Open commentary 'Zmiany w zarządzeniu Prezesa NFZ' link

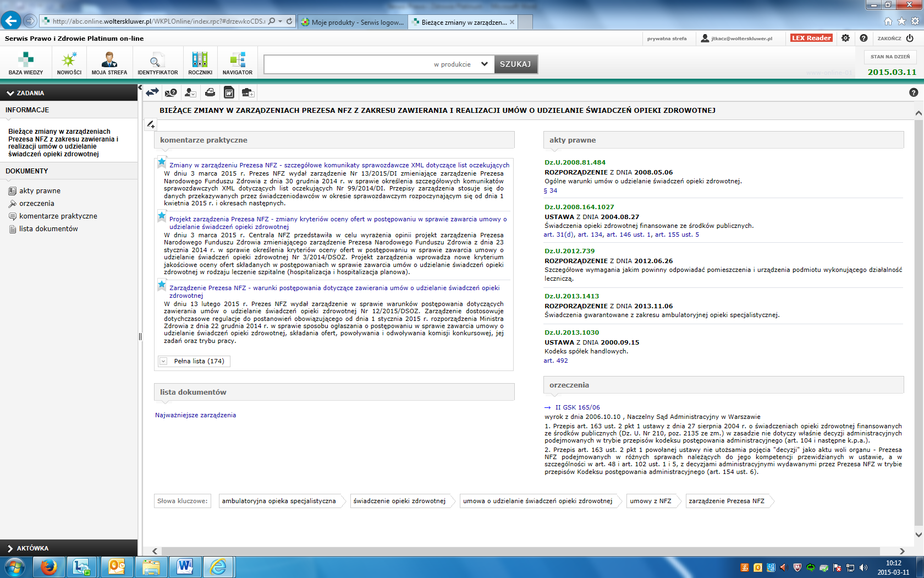(339, 165)
